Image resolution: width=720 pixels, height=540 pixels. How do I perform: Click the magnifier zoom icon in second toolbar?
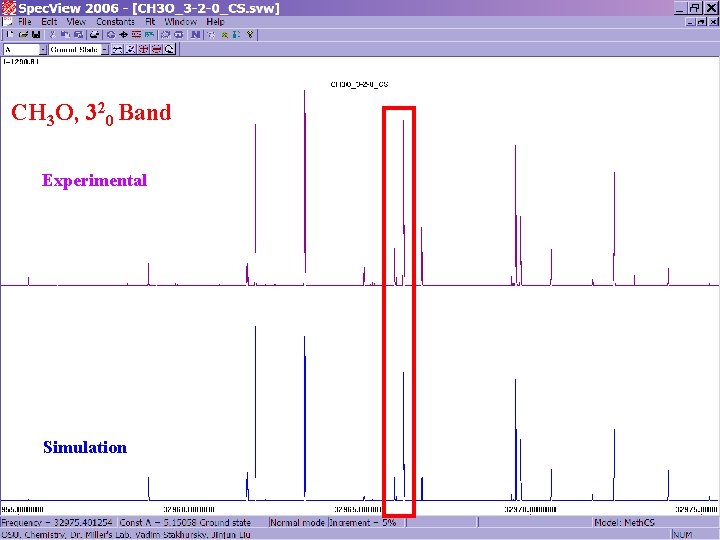(x=169, y=49)
